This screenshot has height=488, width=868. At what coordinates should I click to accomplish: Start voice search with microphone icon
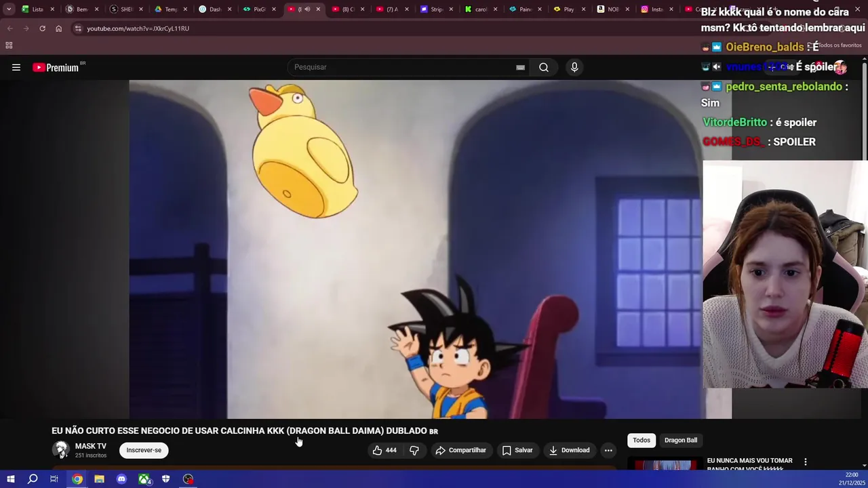point(574,67)
